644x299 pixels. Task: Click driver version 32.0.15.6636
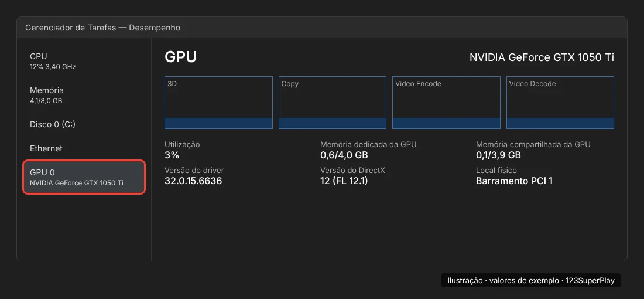pyautogui.click(x=193, y=181)
